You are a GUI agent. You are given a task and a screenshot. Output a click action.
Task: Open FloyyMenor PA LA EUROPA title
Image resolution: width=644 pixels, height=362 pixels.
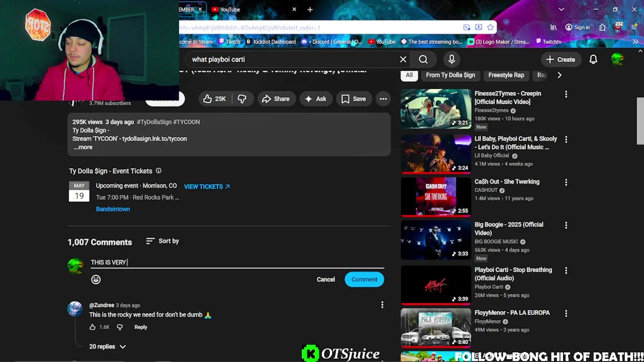(x=512, y=313)
